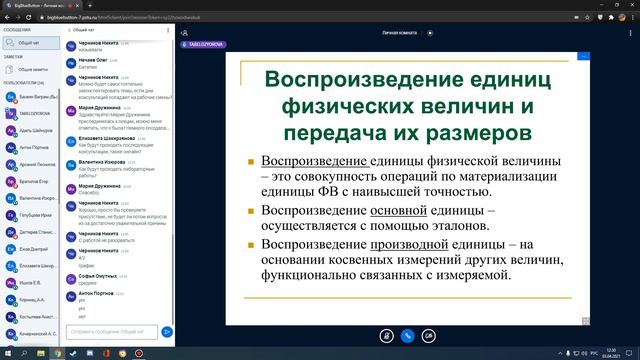Screen dimensions: 640x360
Task: Click Нечаев Олег's avatar in chat
Action: tap(71, 63)
